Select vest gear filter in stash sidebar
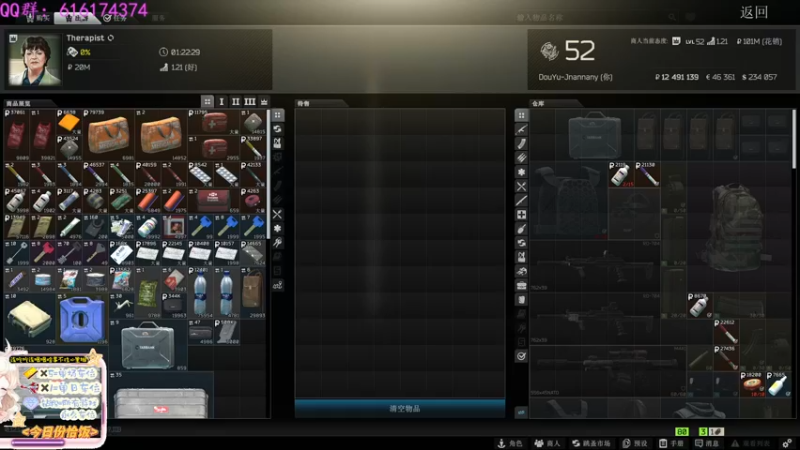Image resolution: width=800 pixels, height=450 pixels. click(521, 257)
